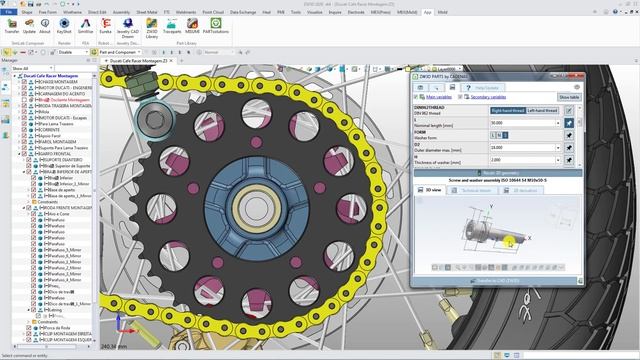Screen dimensions: 640x360
Task: Pin the Outer diameter max variable
Action: 569,147
